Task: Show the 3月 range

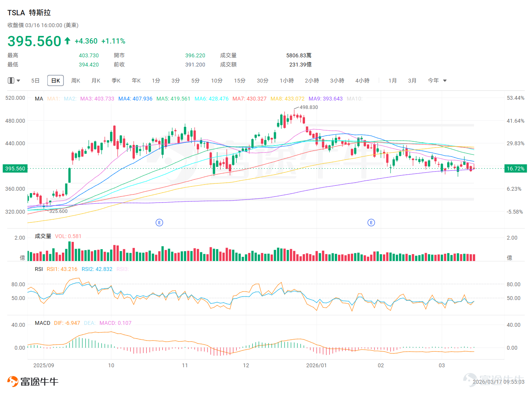Action: click(412, 81)
